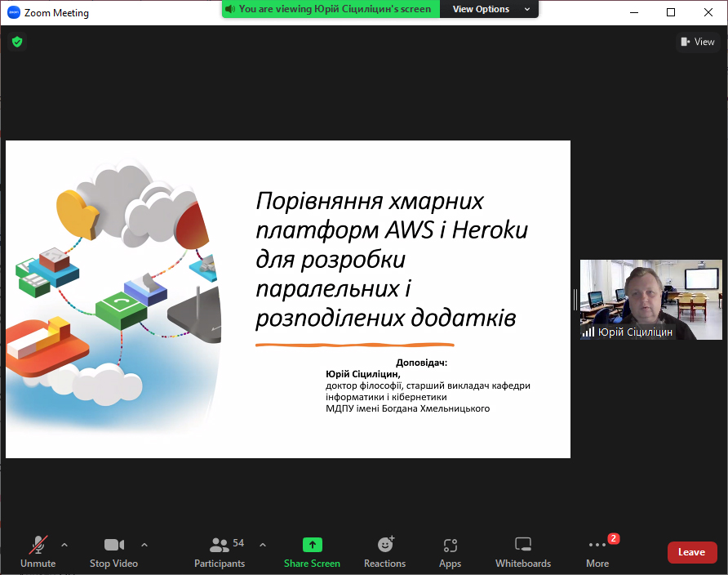This screenshot has width=728, height=575.
Task: Select the speaker's video thumbnail
Action: [x=650, y=299]
